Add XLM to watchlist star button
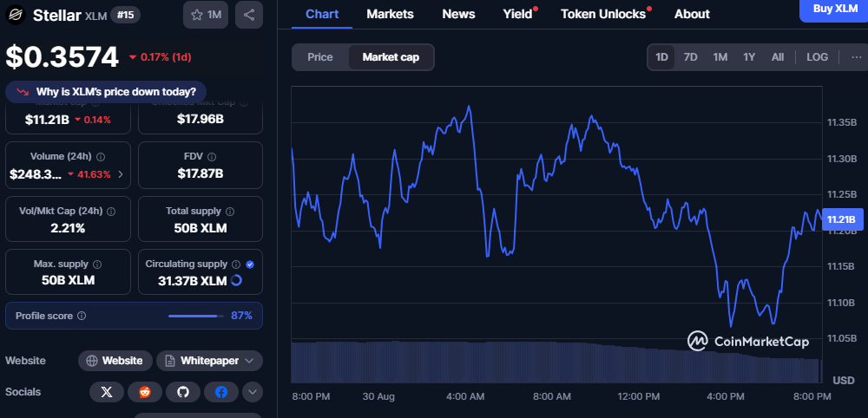The width and height of the screenshot is (868, 418). (x=206, y=15)
